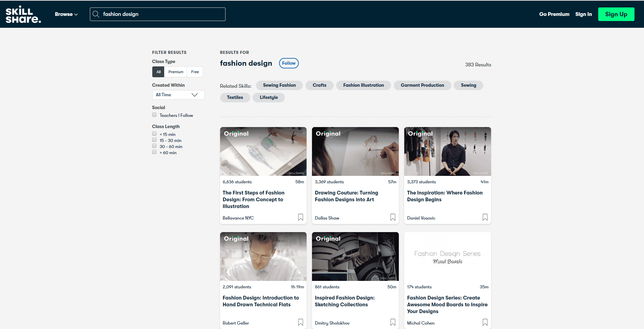Visit teacher Robert Geller
Screen dimensions: 644x329
pos(236,323)
